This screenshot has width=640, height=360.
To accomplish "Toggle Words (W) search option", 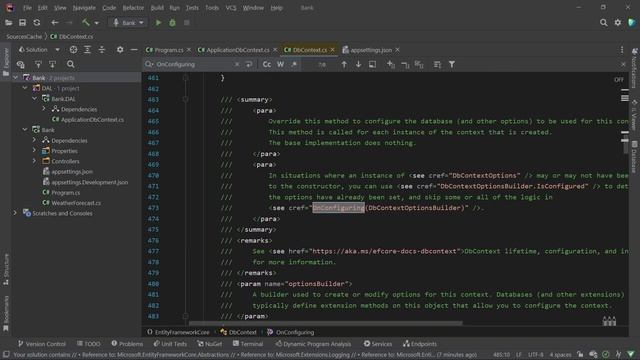I will point(280,64).
